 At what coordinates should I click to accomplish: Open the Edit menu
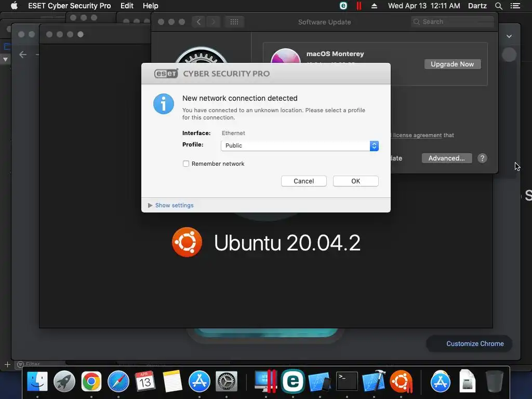tap(127, 6)
